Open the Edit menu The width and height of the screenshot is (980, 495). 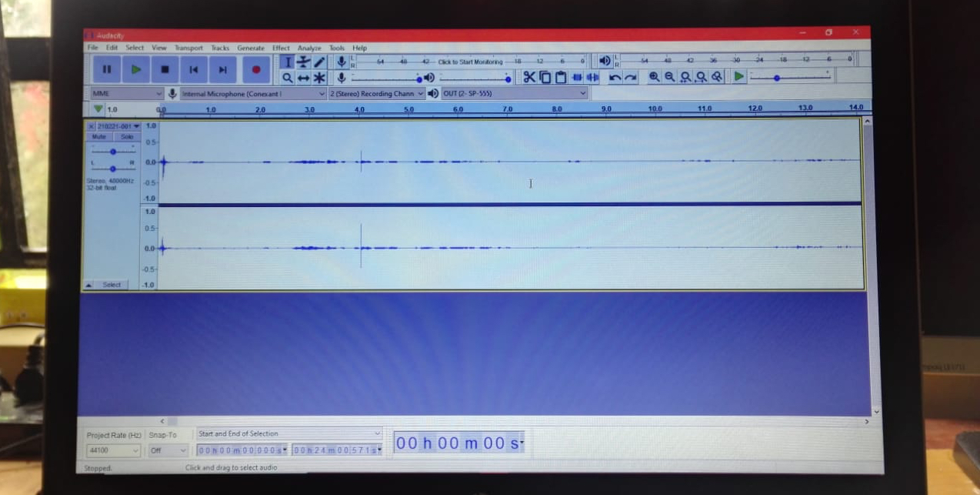[112, 48]
